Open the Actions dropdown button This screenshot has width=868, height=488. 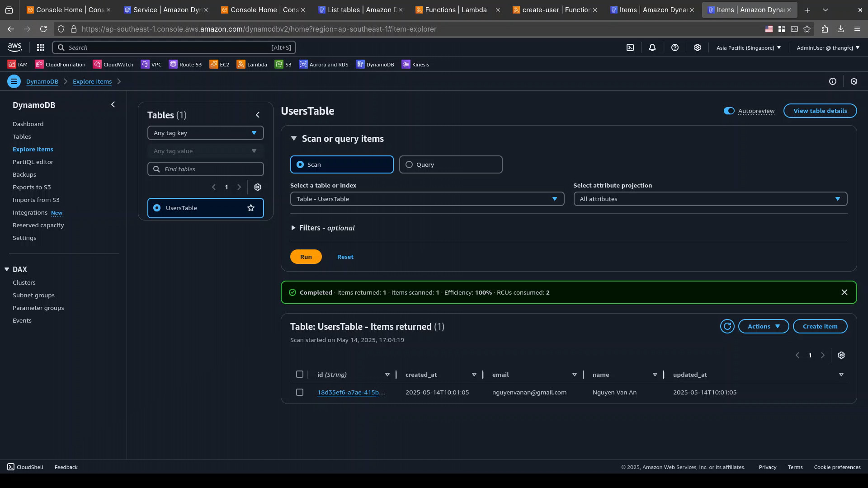[x=764, y=326]
